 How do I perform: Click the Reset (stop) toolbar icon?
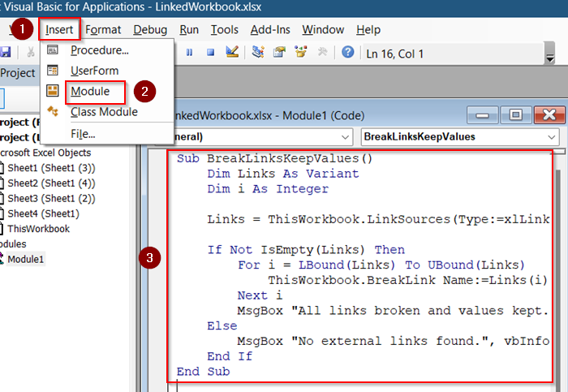point(210,53)
